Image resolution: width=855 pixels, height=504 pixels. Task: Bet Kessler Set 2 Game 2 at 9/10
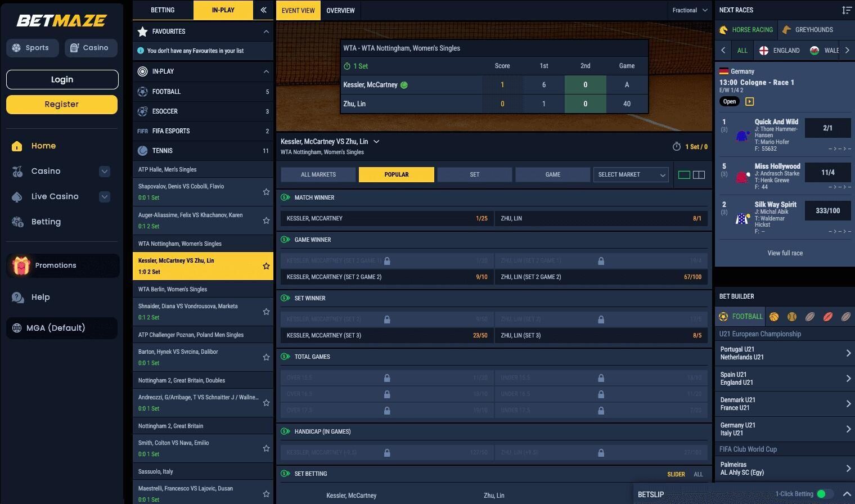pos(387,277)
